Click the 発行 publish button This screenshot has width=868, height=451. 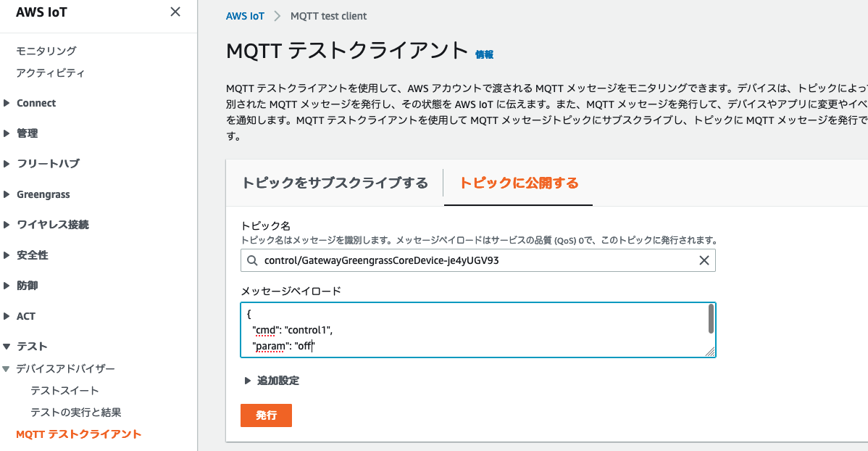(x=266, y=415)
